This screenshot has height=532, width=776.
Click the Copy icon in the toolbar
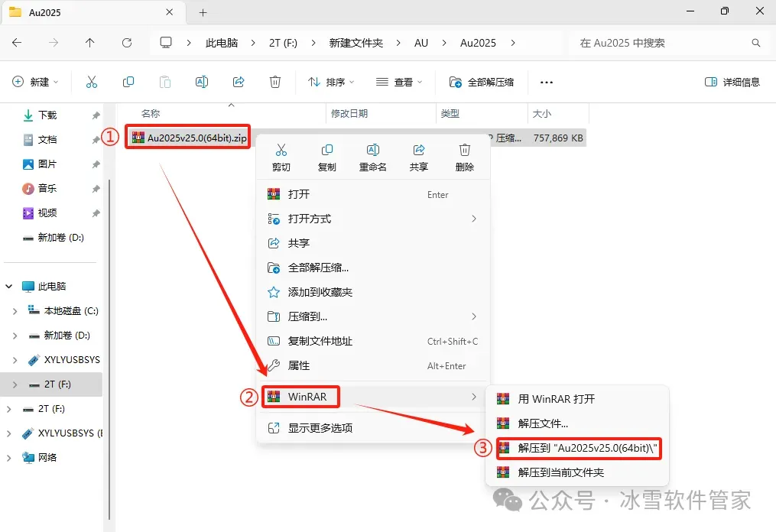[x=128, y=82]
